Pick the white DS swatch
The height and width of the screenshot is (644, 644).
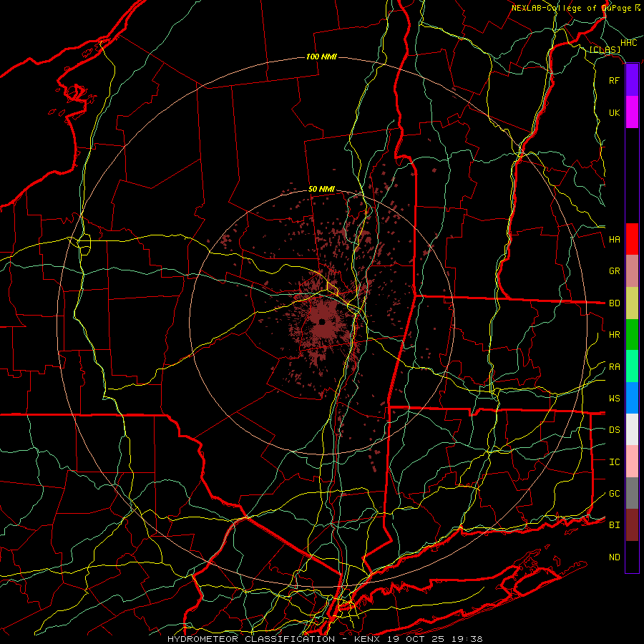(632, 429)
